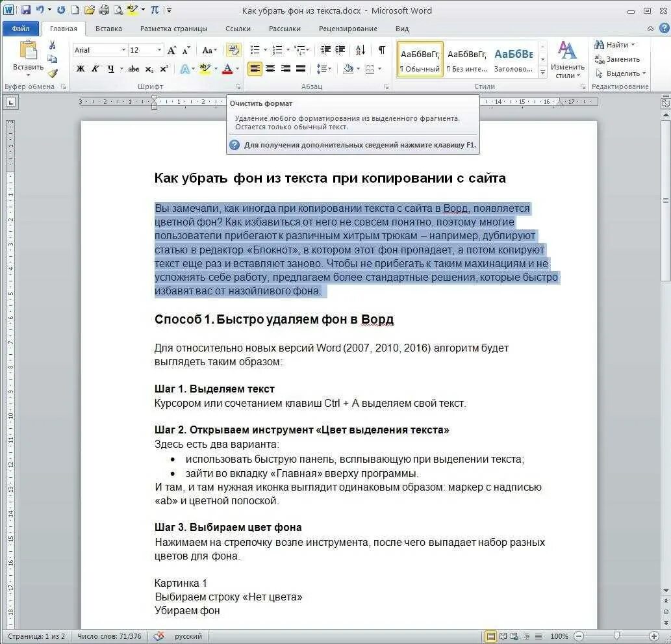The image size is (671, 644).
Task: Open the line spacing dropdown
Action: pos(324,68)
